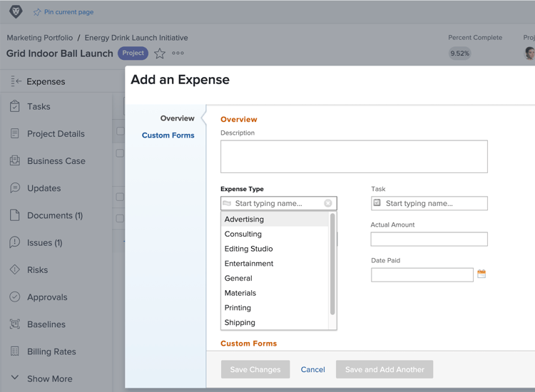
Task: Click the Save Changes button
Action: pos(255,369)
